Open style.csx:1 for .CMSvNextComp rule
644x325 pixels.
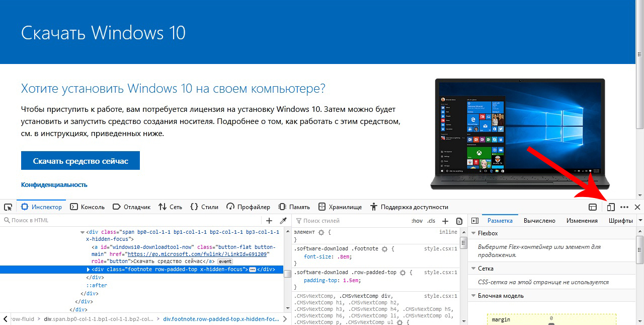coord(441,296)
